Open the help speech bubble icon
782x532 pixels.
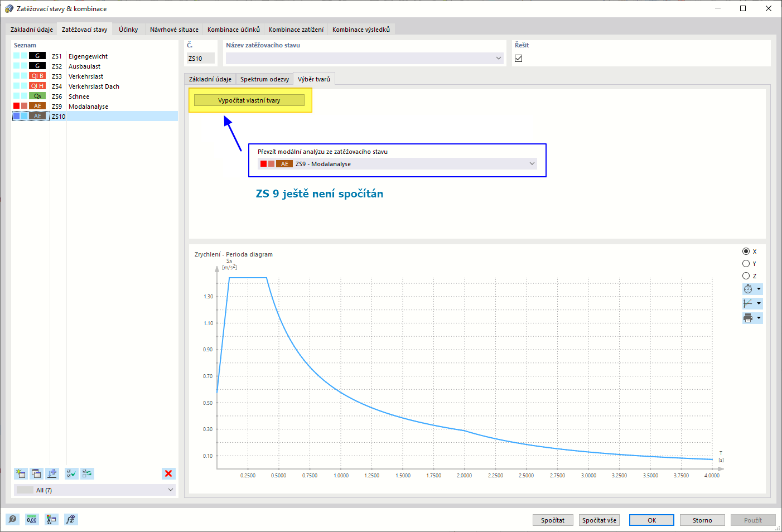pos(12,519)
